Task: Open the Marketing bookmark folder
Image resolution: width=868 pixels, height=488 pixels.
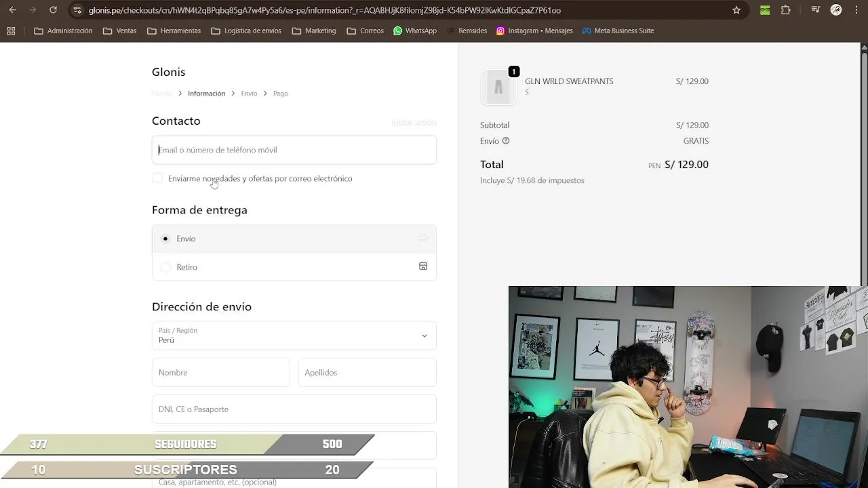Action: pos(314,30)
